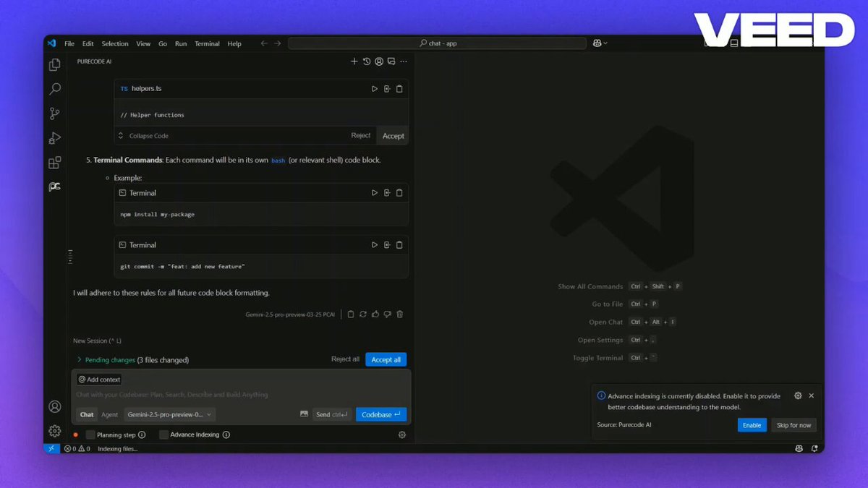
Task: Open the Help menu
Action: point(234,43)
